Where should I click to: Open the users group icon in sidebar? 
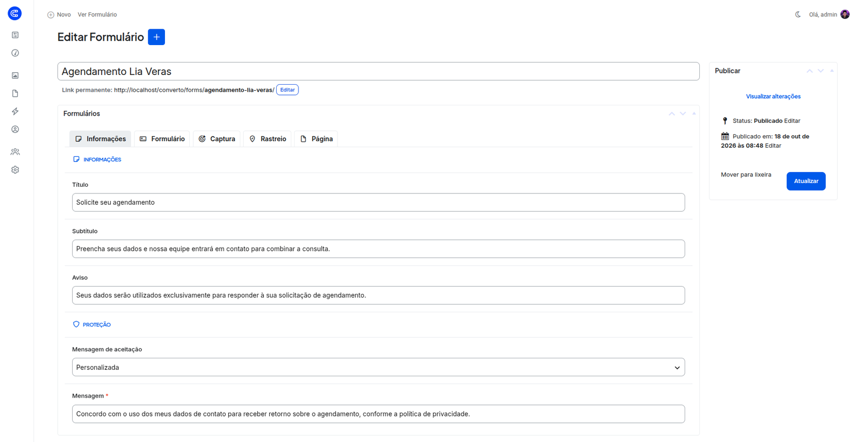tap(15, 152)
